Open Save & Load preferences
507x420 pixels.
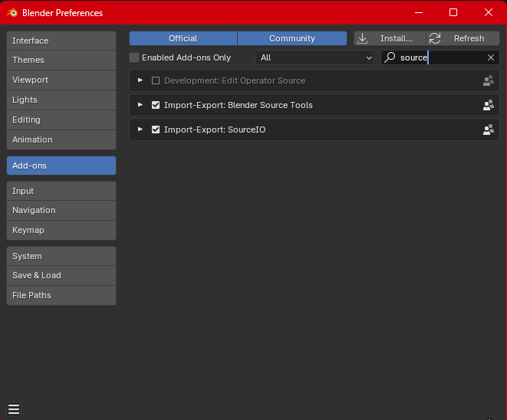[61, 275]
